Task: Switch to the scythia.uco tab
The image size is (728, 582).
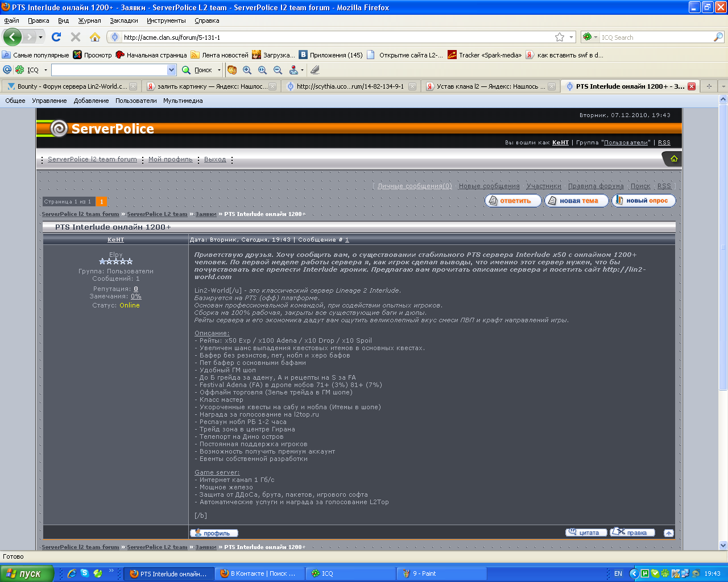Action: 350,86
